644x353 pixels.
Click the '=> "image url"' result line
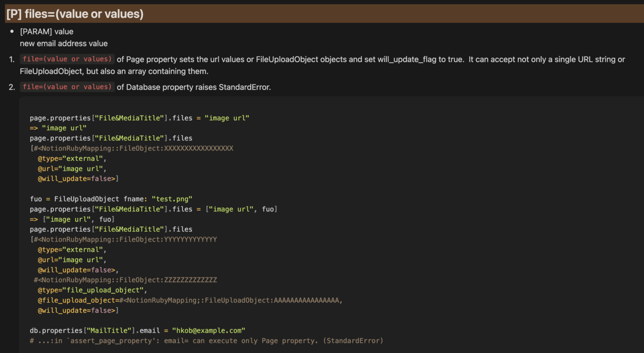[58, 128]
